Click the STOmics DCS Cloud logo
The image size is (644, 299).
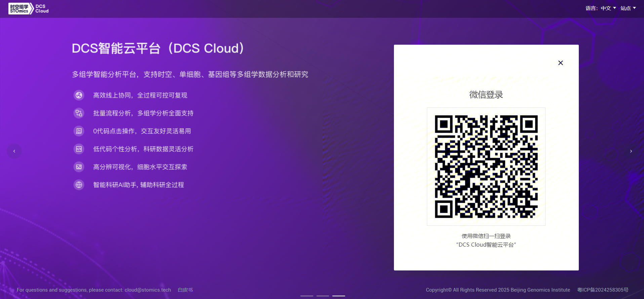click(x=29, y=9)
